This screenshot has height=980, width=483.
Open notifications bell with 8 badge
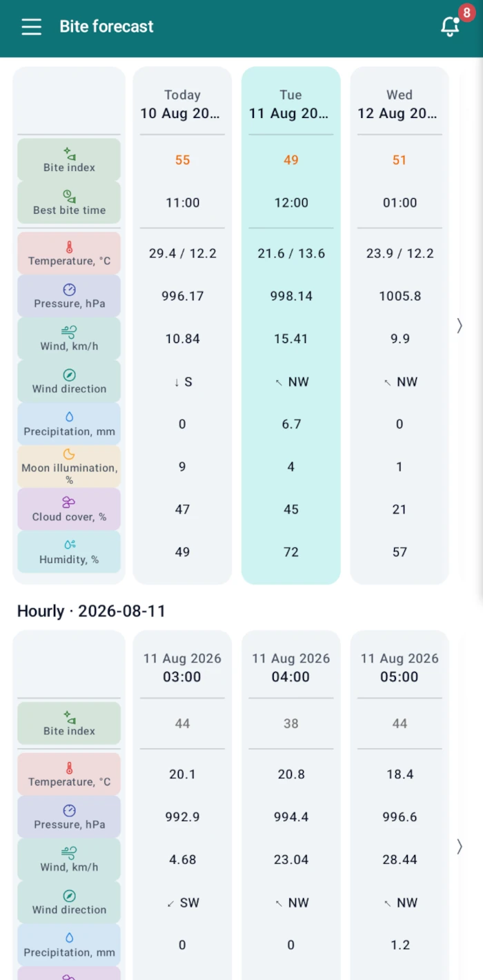[451, 26]
